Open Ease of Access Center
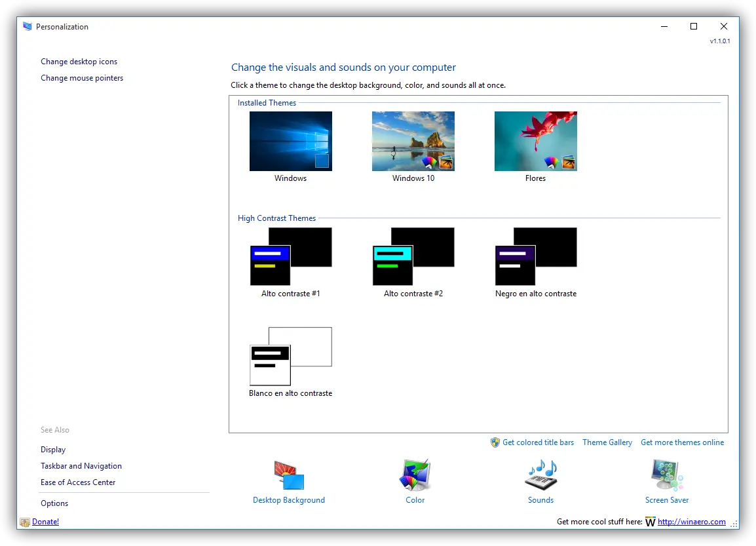The height and width of the screenshot is (546, 756). click(x=78, y=482)
